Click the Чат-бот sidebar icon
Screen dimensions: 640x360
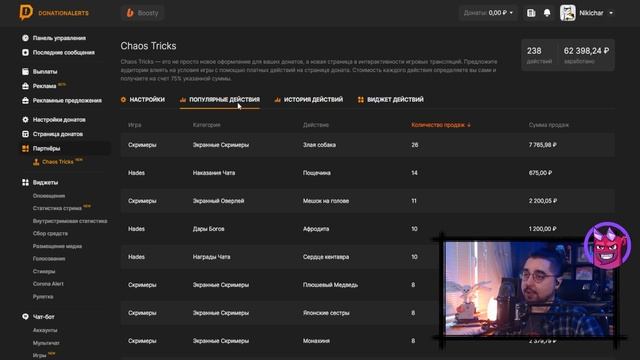point(25,317)
